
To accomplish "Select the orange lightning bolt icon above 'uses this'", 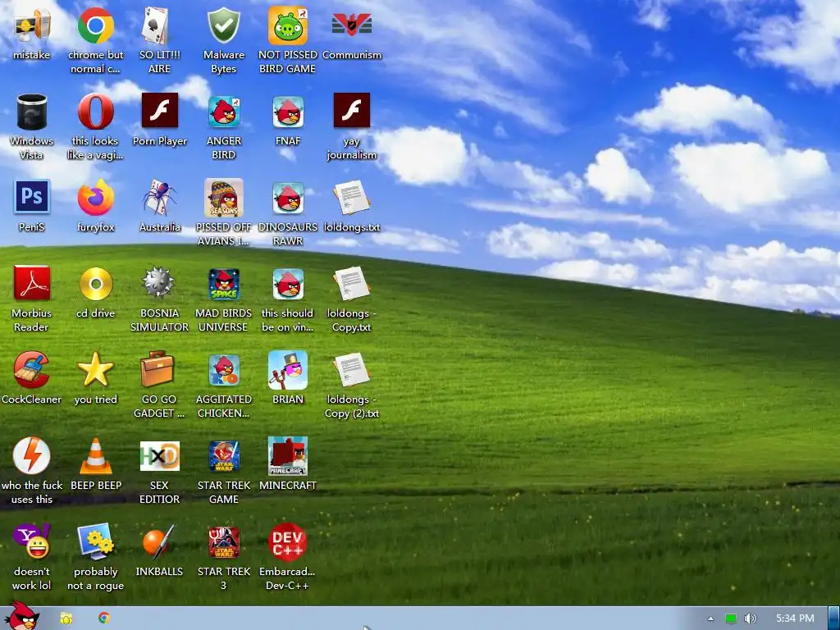I will 32,456.
